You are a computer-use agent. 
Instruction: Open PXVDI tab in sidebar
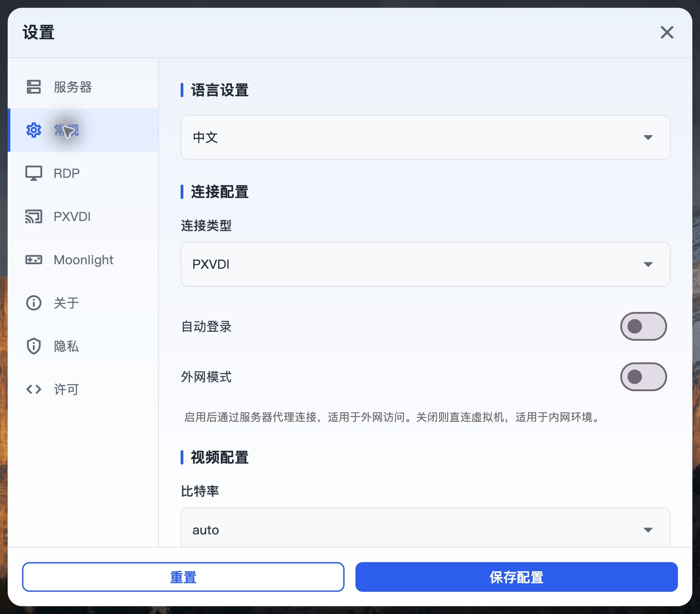coord(83,217)
